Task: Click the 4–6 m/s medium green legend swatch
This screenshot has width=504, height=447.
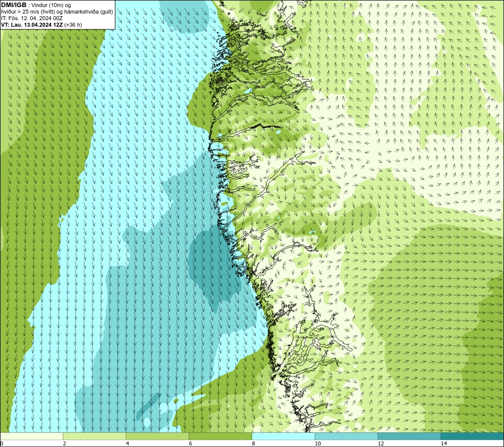Action: click(x=157, y=436)
